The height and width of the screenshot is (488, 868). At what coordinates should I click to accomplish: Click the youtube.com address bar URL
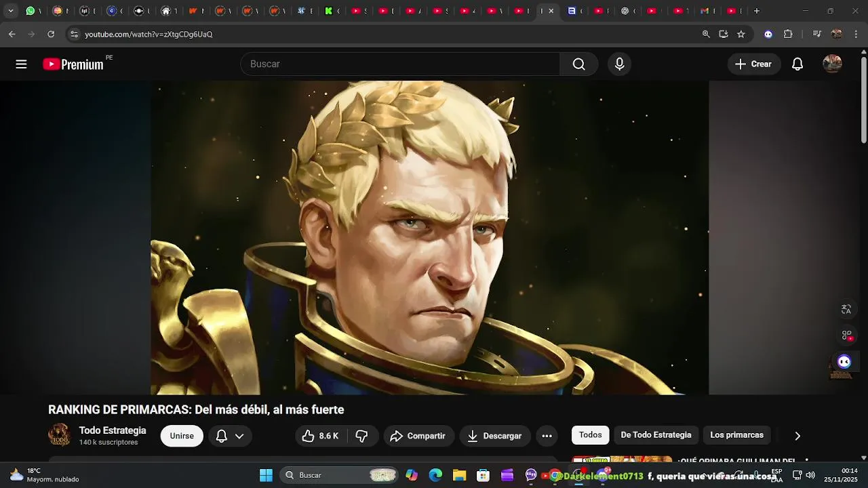pos(149,34)
